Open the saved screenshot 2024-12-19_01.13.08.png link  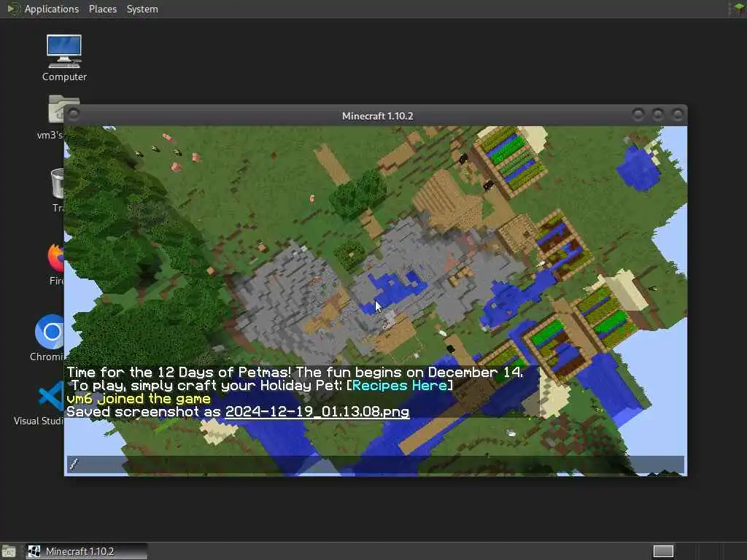317,411
